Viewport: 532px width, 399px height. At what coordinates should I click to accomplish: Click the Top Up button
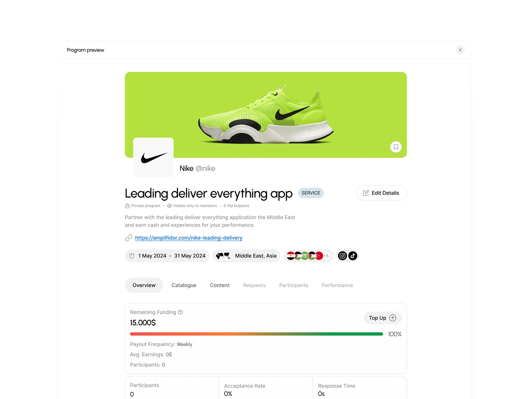(382, 318)
